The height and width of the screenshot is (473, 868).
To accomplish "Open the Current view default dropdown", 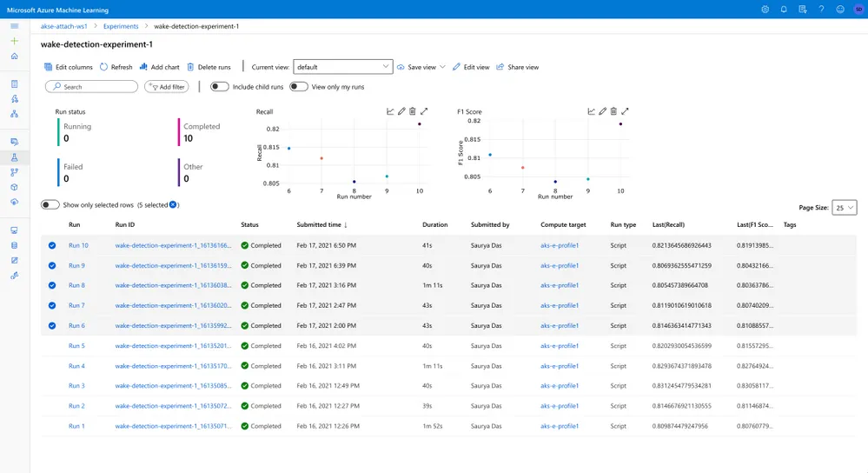I will point(343,67).
